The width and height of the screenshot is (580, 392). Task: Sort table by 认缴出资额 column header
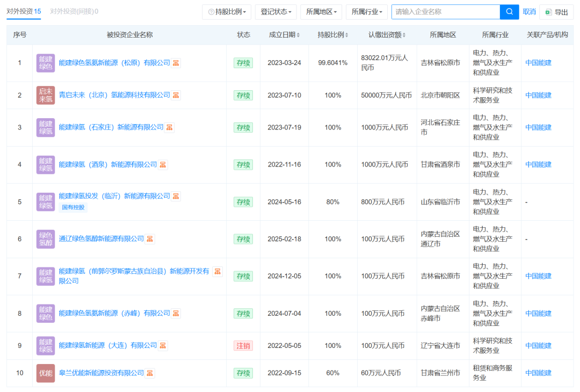pos(387,35)
